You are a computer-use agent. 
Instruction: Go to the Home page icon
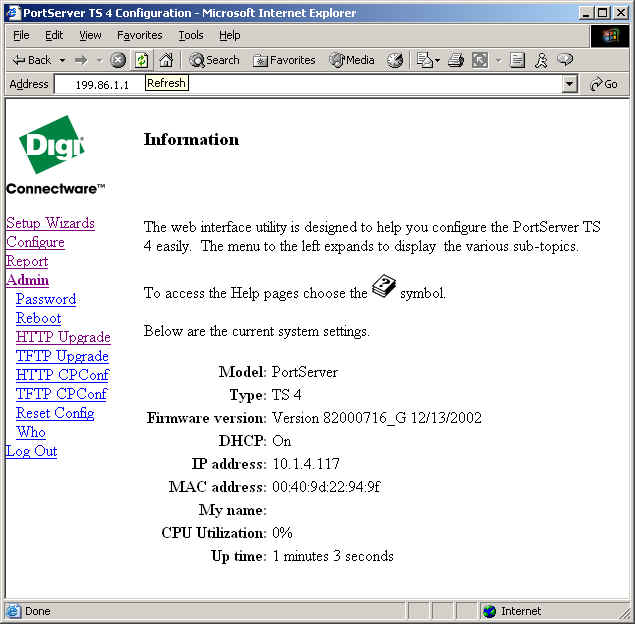[x=166, y=60]
